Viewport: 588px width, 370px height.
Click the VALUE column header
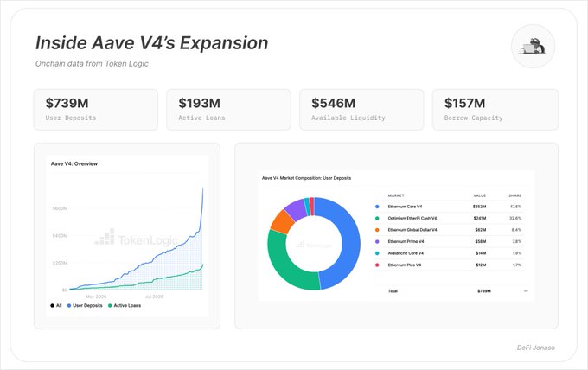[480, 195]
